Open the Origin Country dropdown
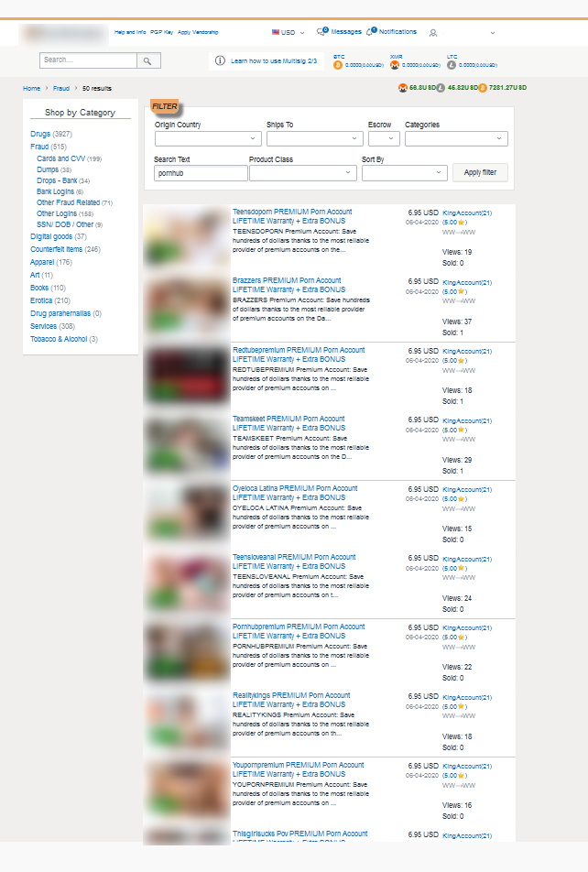 click(208, 138)
